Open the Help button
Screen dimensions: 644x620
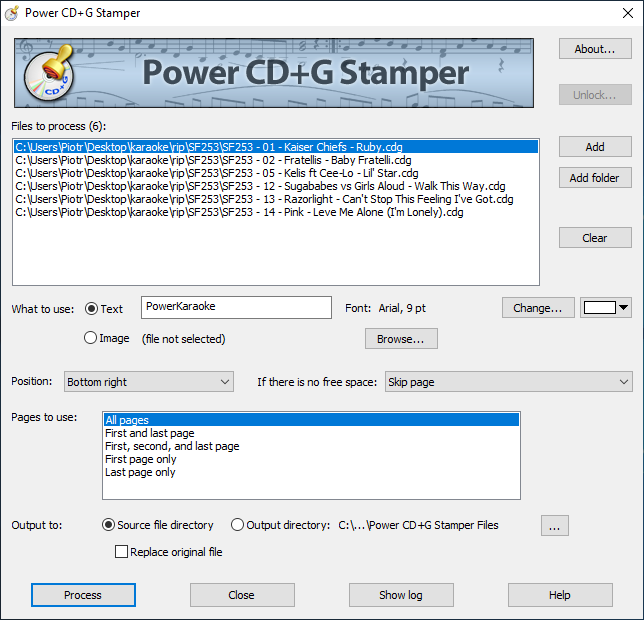(x=560, y=595)
